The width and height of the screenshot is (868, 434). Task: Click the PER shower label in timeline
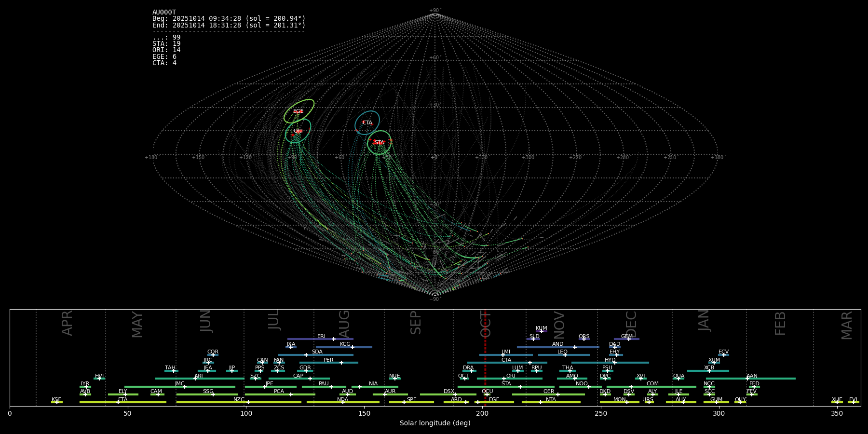(328, 360)
